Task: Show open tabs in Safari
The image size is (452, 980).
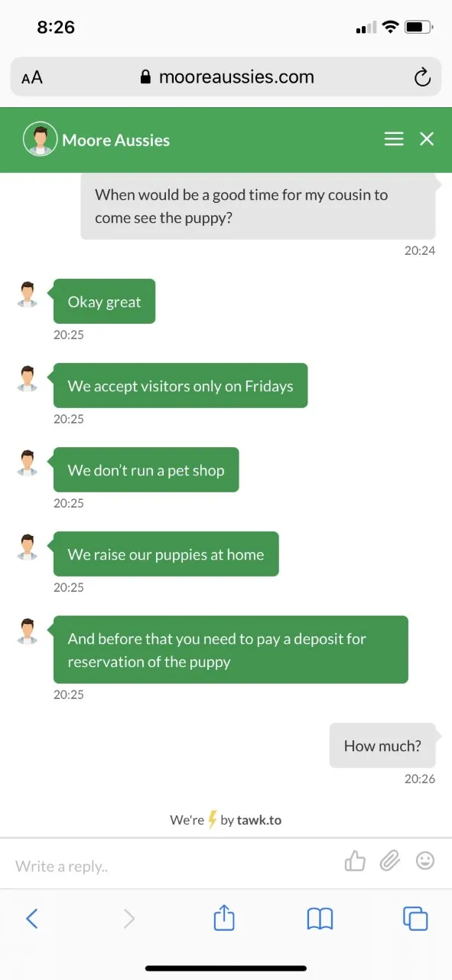Action: point(415,918)
